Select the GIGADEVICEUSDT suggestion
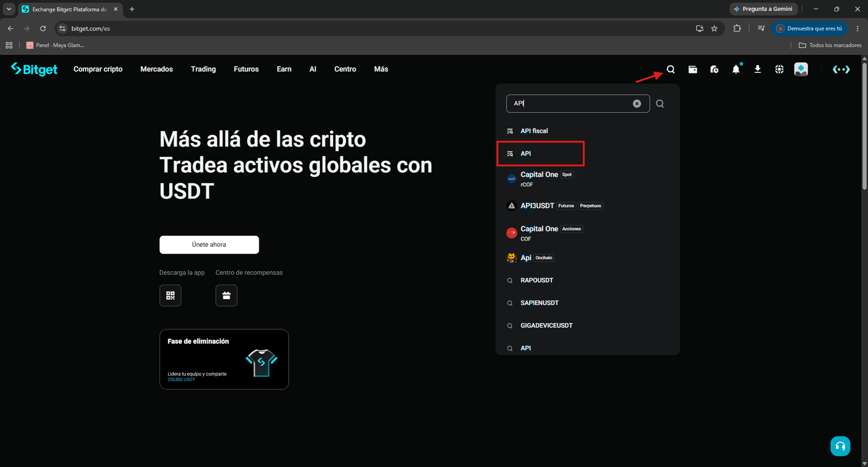The height and width of the screenshot is (467, 868). tap(588, 325)
